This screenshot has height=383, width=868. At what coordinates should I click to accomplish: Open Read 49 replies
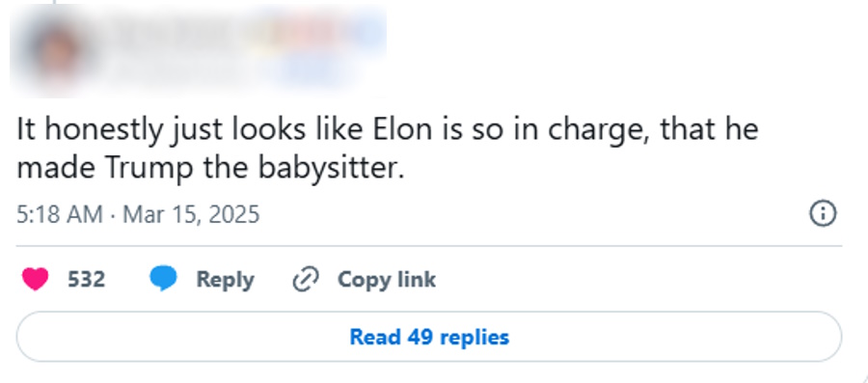point(429,337)
